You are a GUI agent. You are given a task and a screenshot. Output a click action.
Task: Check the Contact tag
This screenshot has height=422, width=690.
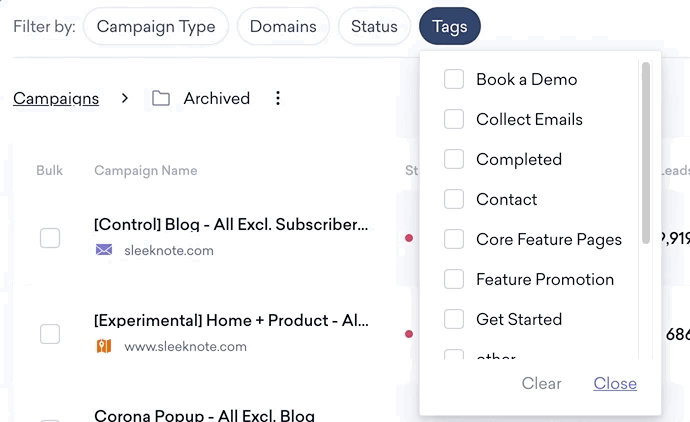[454, 199]
